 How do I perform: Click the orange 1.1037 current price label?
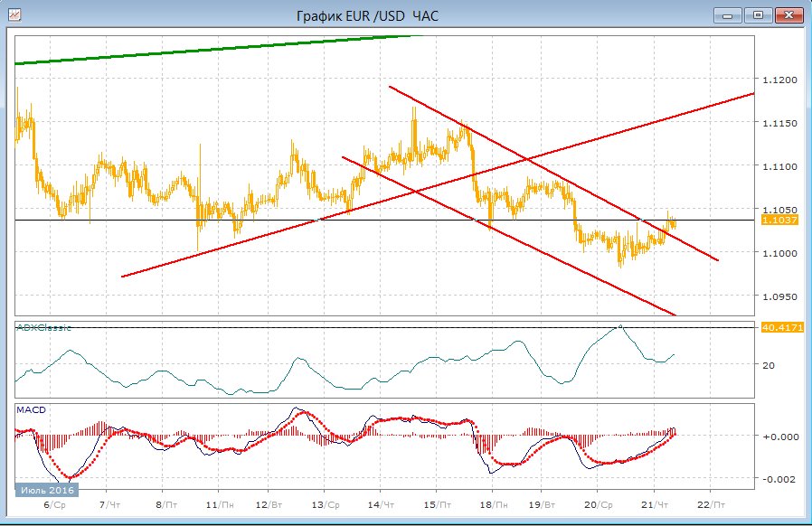779,220
